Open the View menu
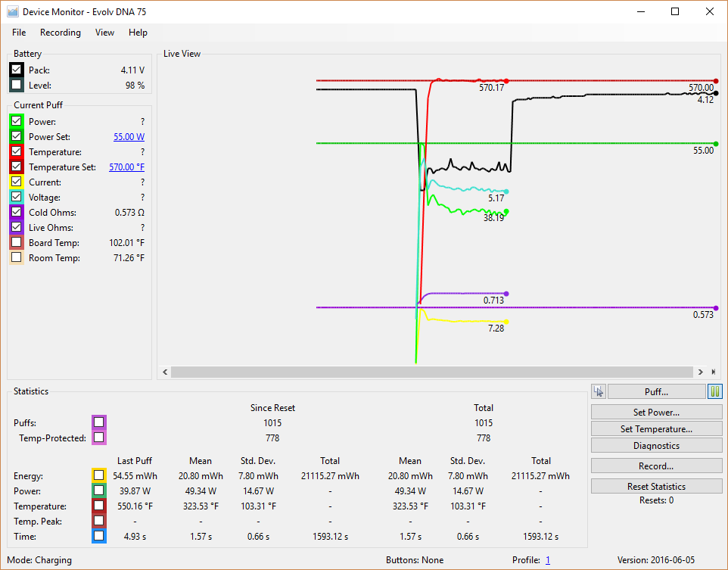The image size is (728, 570). click(x=105, y=33)
